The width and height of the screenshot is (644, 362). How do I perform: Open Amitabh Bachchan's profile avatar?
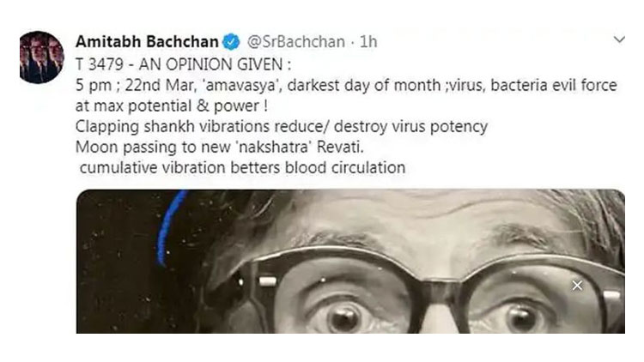[40, 57]
